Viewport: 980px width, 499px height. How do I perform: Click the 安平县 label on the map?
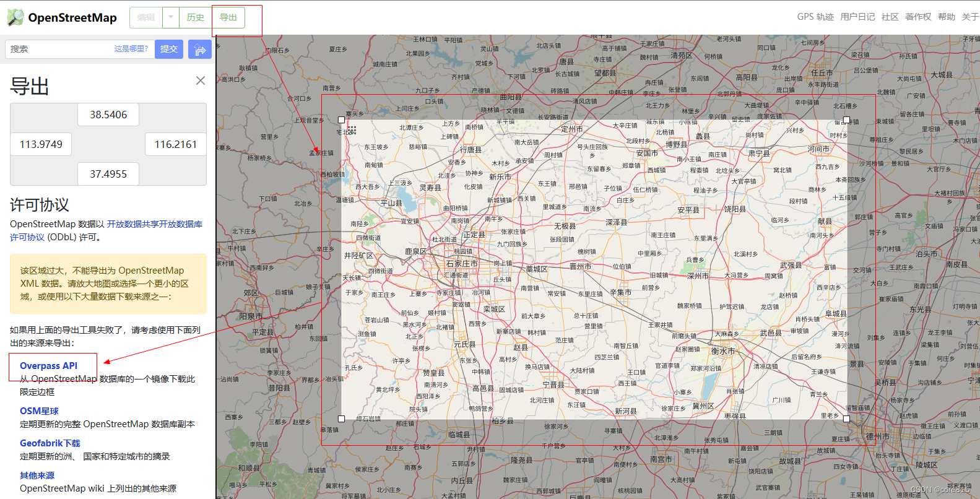point(688,210)
